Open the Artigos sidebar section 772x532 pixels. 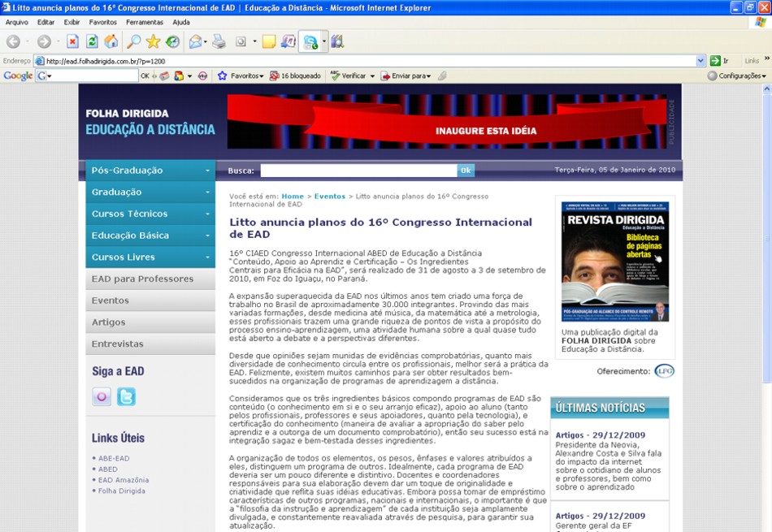(150, 322)
